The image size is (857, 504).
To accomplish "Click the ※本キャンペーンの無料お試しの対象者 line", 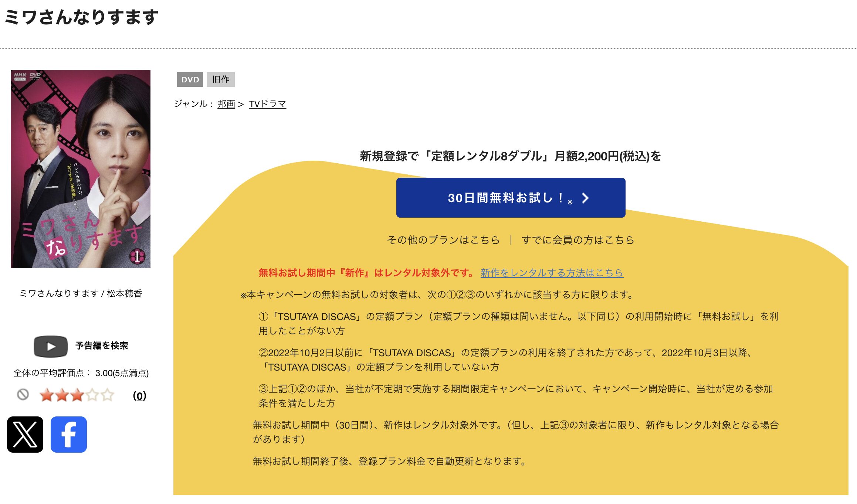I will [x=437, y=294].
